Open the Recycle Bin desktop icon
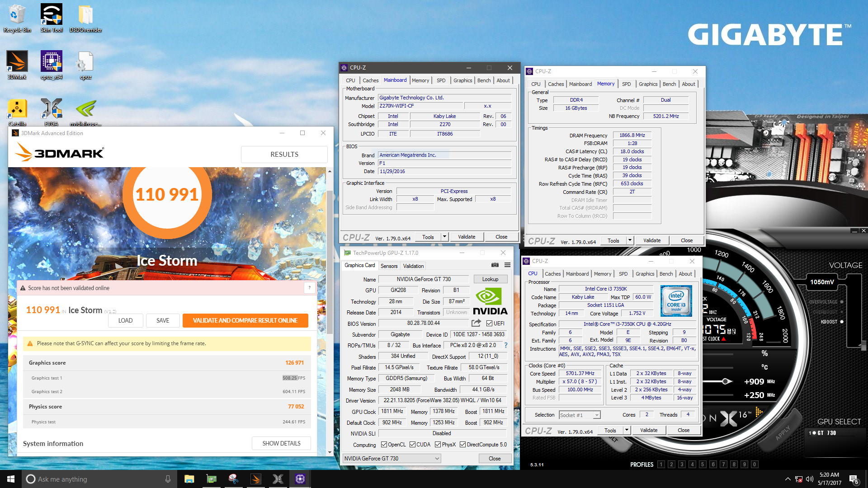 click(17, 18)
